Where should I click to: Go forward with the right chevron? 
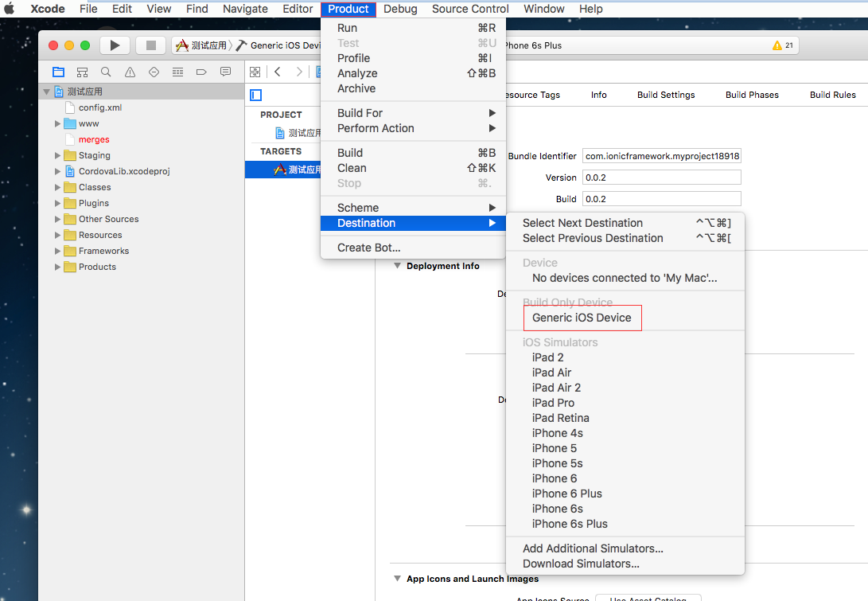(299, 72)
